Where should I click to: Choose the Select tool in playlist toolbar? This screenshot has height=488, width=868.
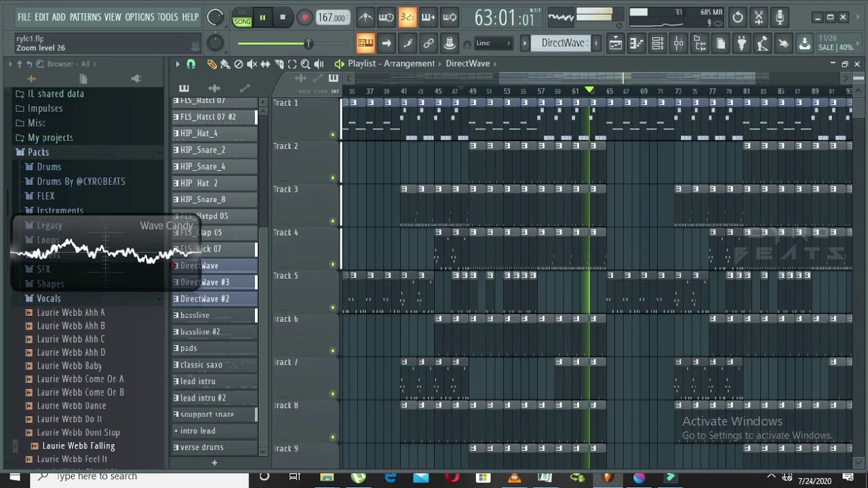[292, 64]
